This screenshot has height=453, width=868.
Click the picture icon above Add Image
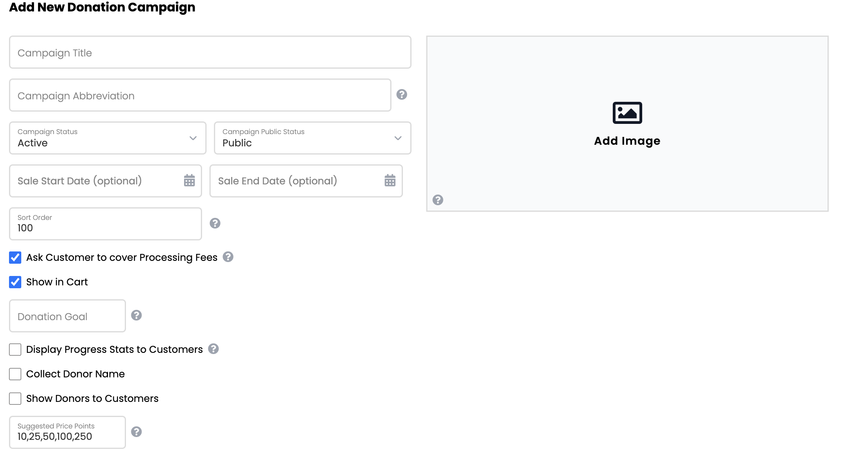627,113
